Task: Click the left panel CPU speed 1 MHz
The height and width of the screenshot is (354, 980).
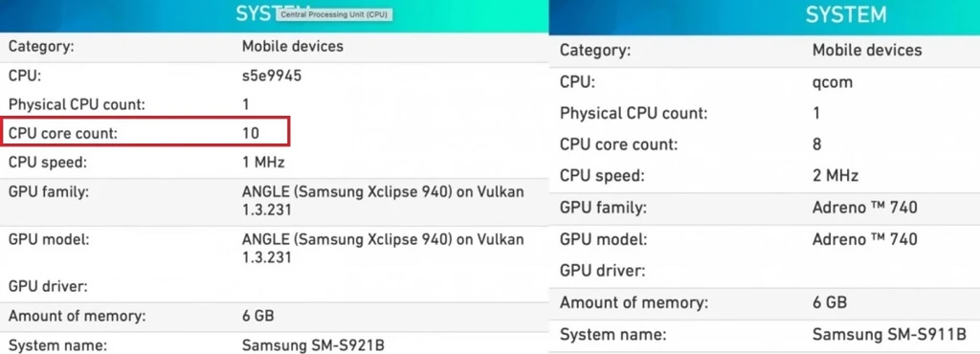Action: tap(263, 163)
